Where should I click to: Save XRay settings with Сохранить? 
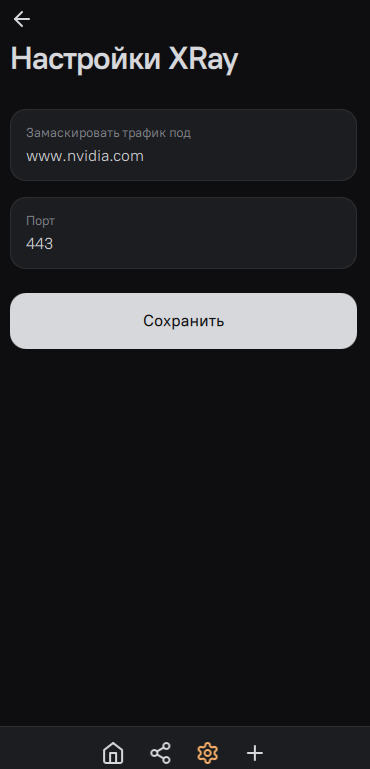[x=184, y=321]
